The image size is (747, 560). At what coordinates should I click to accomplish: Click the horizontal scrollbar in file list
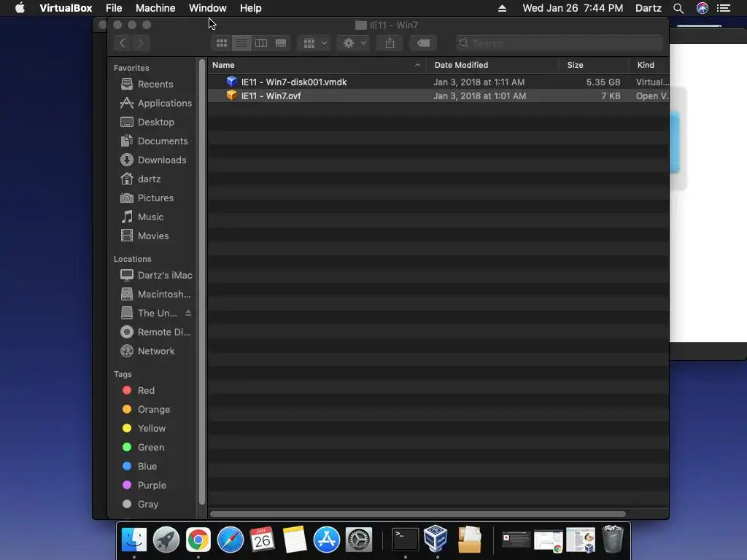418,514
